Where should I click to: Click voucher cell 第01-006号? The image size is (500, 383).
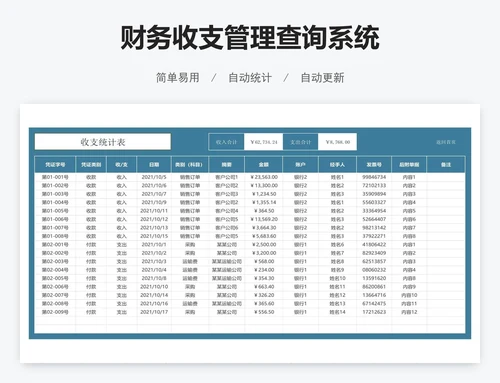(x=55, y=219)
